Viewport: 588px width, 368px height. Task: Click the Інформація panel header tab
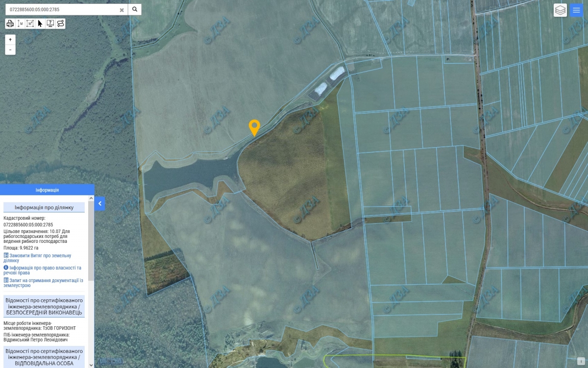coord(47,190)
